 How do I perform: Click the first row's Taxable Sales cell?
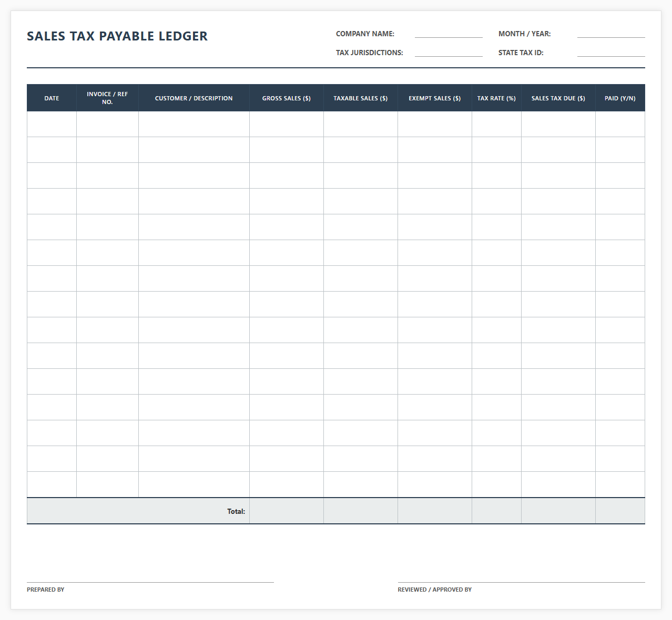coord(361,124)
